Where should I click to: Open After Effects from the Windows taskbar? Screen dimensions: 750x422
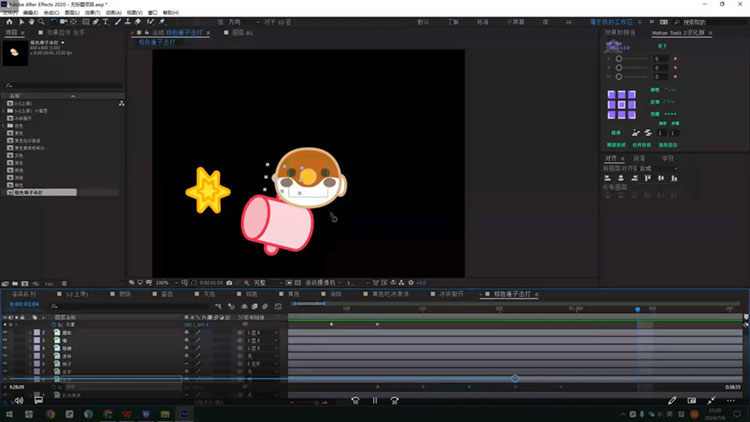(x=186, y=412)
